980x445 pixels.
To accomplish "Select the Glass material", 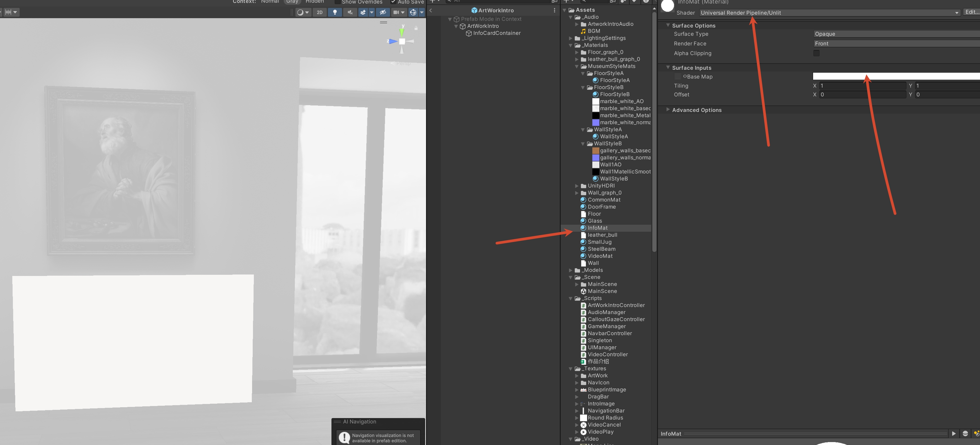I will [595, 221].
